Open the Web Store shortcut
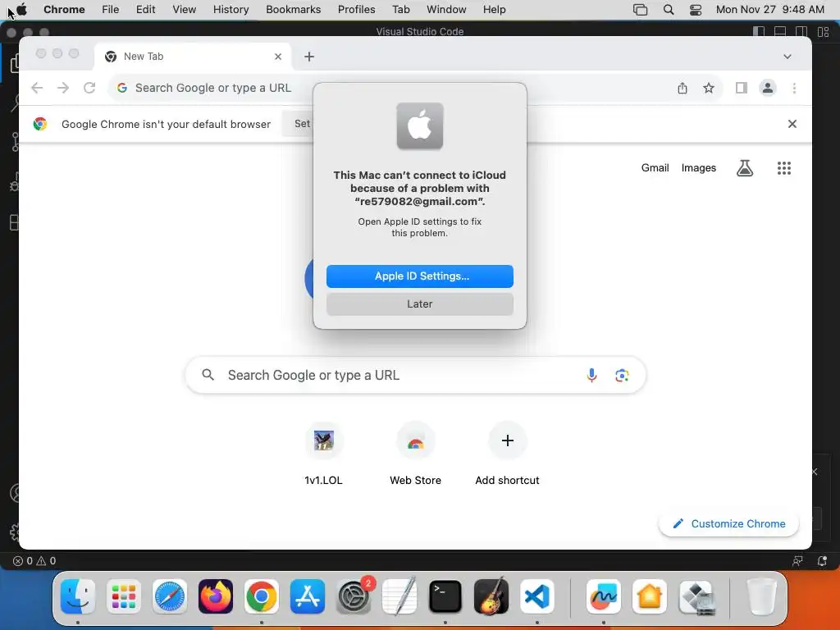Viewport: 840px width, 630px height. (415, 454)
